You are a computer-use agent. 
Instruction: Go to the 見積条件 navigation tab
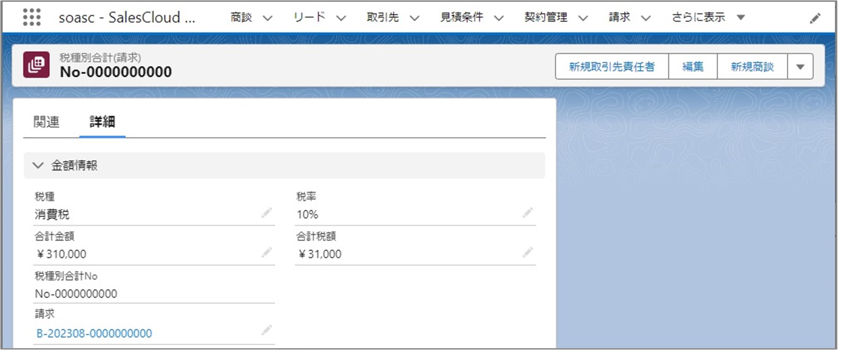[462, 17]
